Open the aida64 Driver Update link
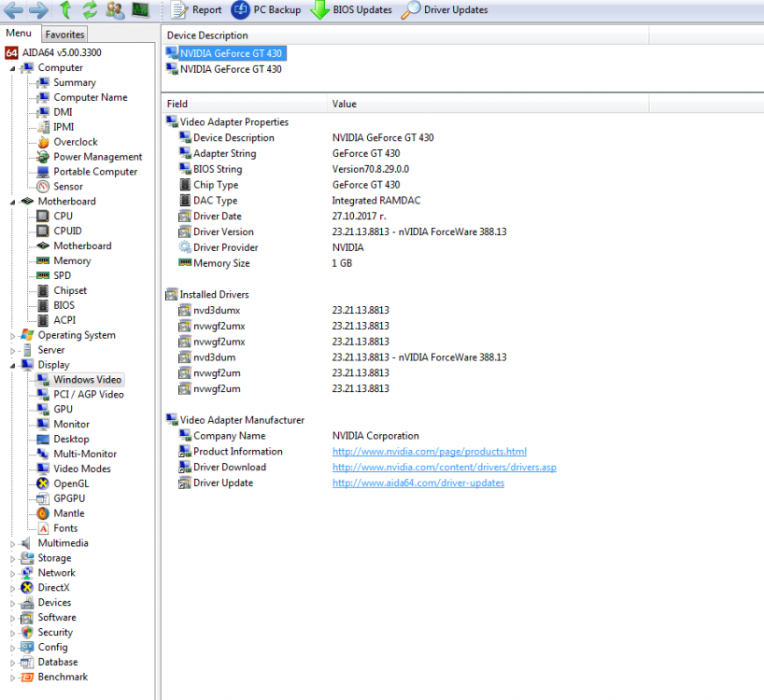The image size is (764, 700). [x=418, y=483]
